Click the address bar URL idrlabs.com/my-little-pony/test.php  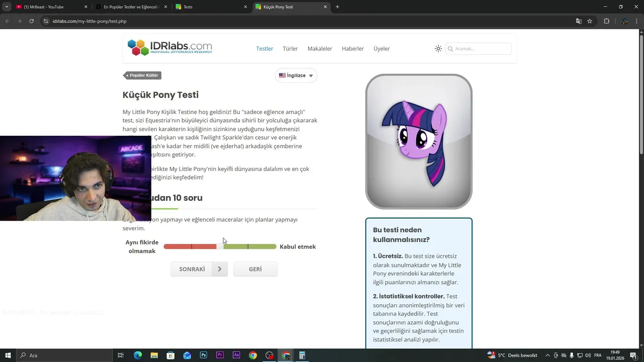point(90,21)
